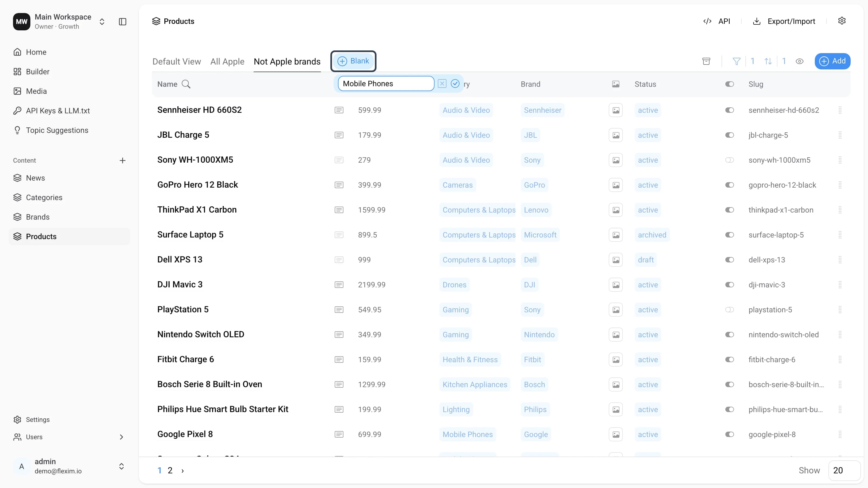
Task: Open the Sennheiser brand tag
Action: pyautogui.click(x=542, y=110)
